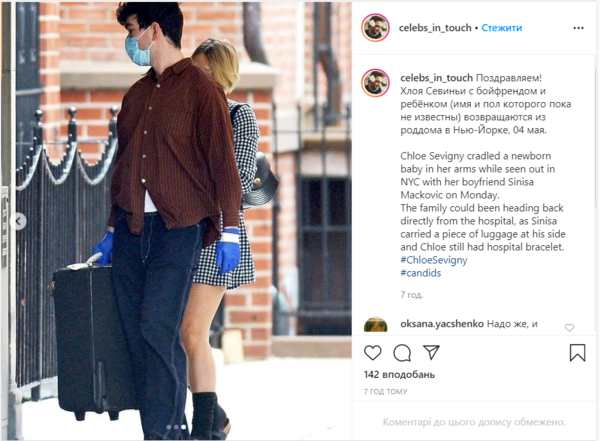Like oksana.yacshenko's comment with small heart
Screen dimensions: 600x441
pos(569,328)
